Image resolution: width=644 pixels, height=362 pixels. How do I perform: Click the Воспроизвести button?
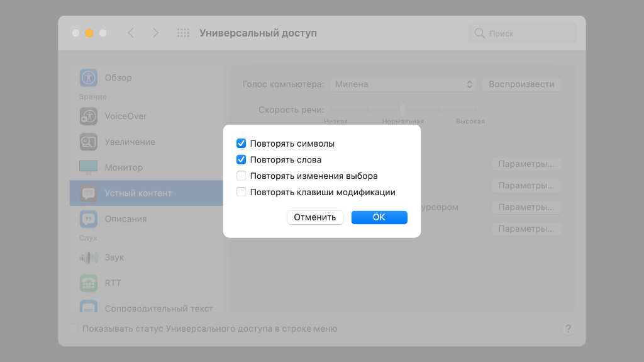521,84
